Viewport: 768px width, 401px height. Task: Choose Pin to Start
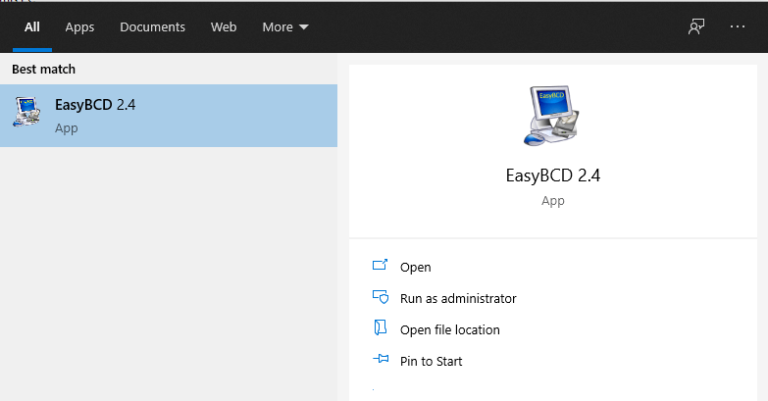coord(431,361)
